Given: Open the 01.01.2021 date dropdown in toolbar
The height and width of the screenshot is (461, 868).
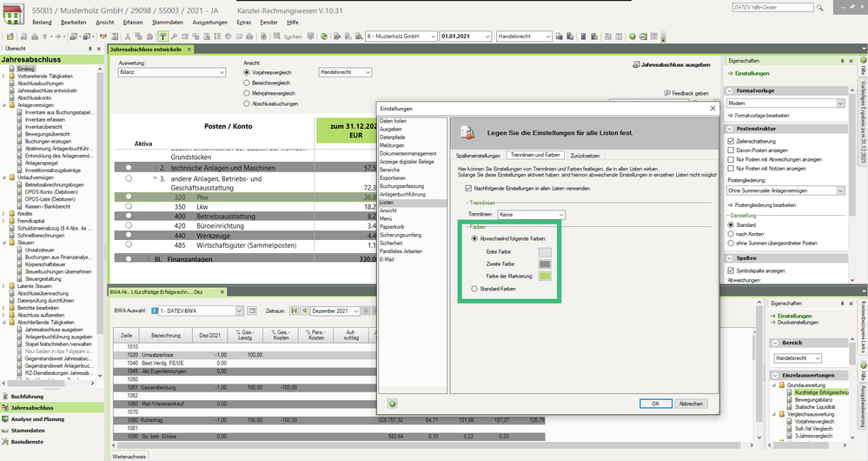Looking at the screenshot, I should click(x=466, y=36).
